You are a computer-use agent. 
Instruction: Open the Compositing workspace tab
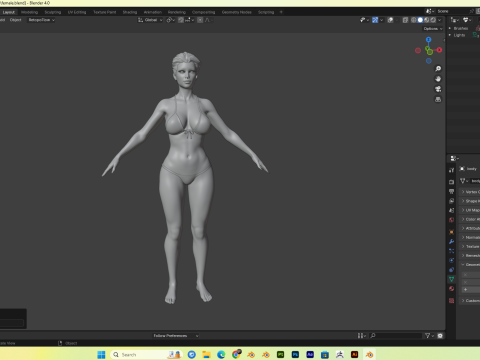point(203,12)
